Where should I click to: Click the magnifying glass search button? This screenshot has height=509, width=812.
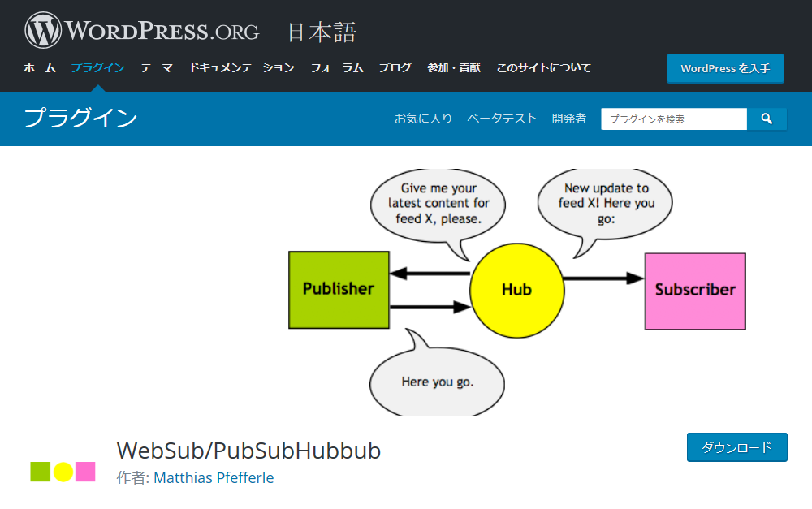tap(767, 119)
